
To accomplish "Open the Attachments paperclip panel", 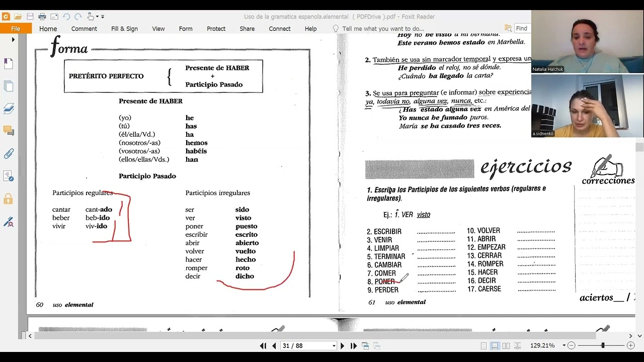I will coord(9,153).
